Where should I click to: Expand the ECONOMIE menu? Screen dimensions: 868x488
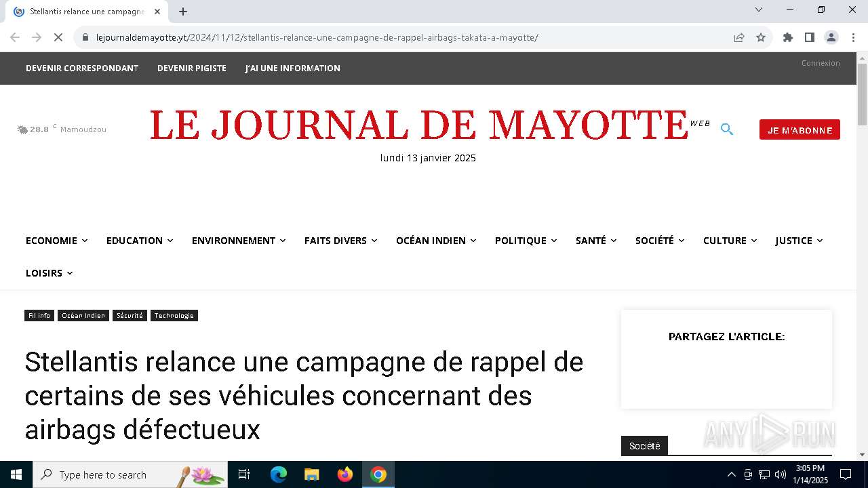(56, 241)
